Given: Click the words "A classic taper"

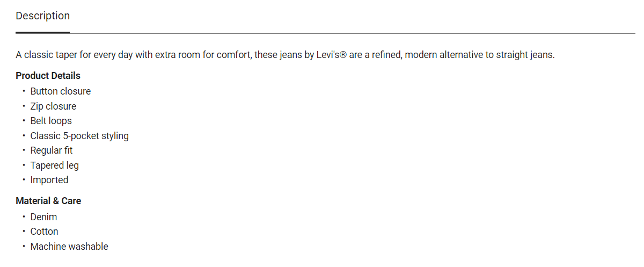Looking at the screenshot, I should 46,55.
